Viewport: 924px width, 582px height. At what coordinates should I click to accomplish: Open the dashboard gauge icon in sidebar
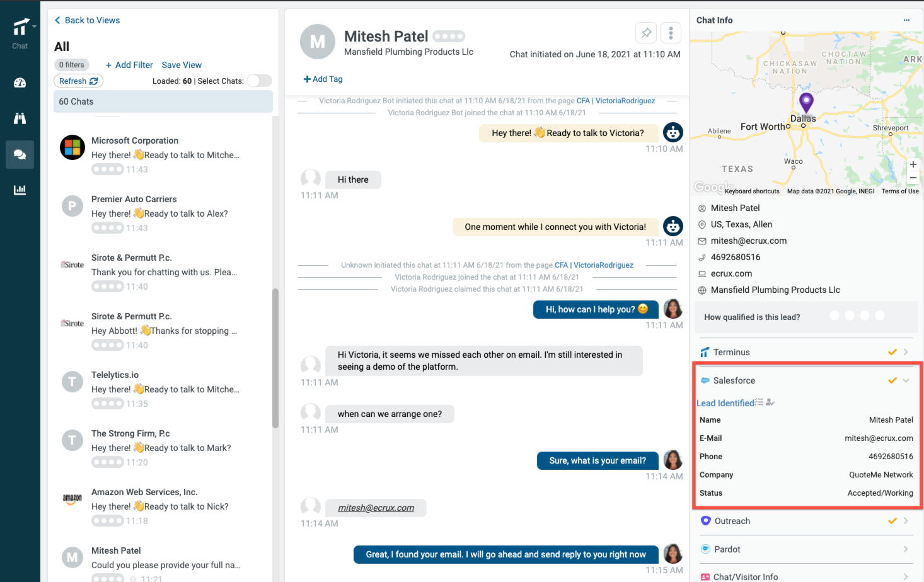coord(20,83)
